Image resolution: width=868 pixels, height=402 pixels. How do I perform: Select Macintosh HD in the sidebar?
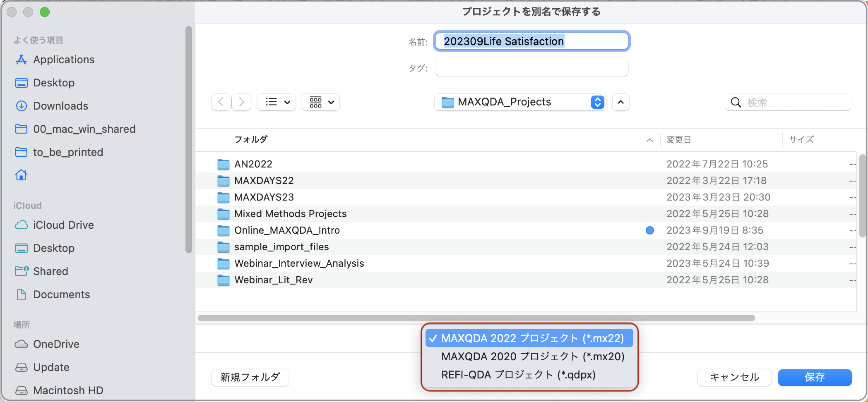pyautogui.click(x=68, y=390)
